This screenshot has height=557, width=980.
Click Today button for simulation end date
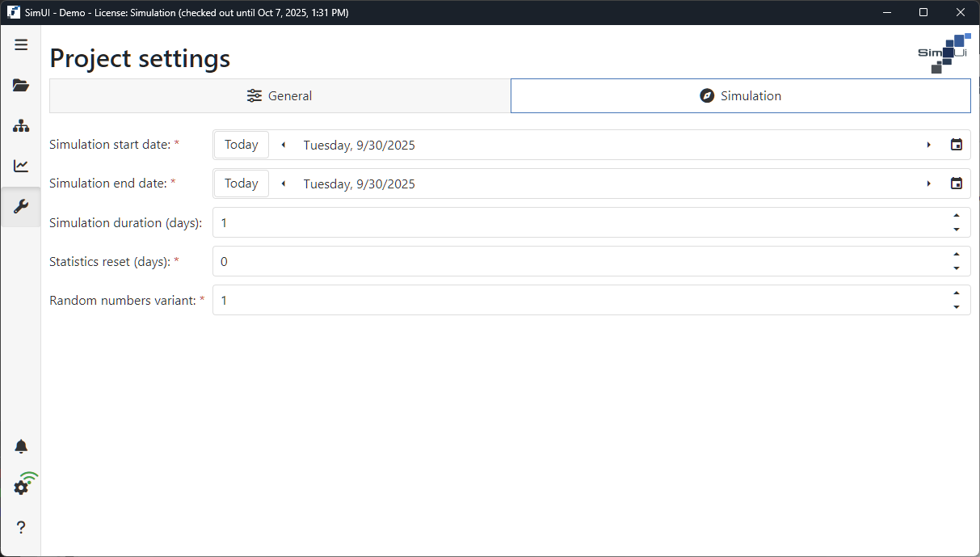[x=242, y=184]
